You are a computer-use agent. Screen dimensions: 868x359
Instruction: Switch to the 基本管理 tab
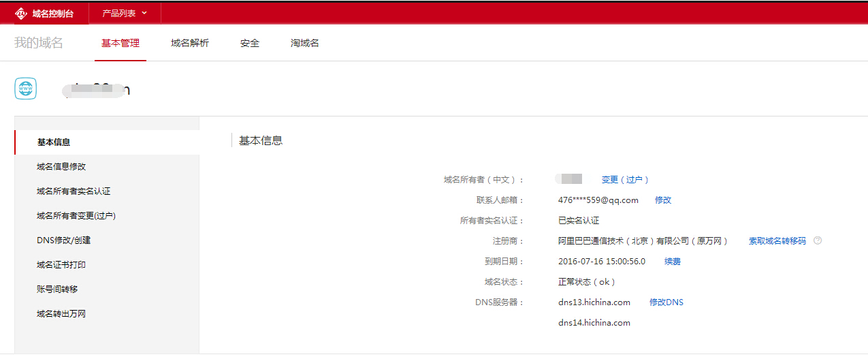point(120,44)
